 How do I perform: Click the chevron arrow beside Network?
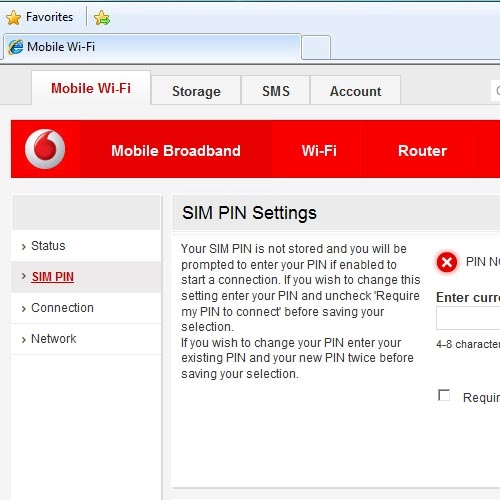click(x=23, y=340)
